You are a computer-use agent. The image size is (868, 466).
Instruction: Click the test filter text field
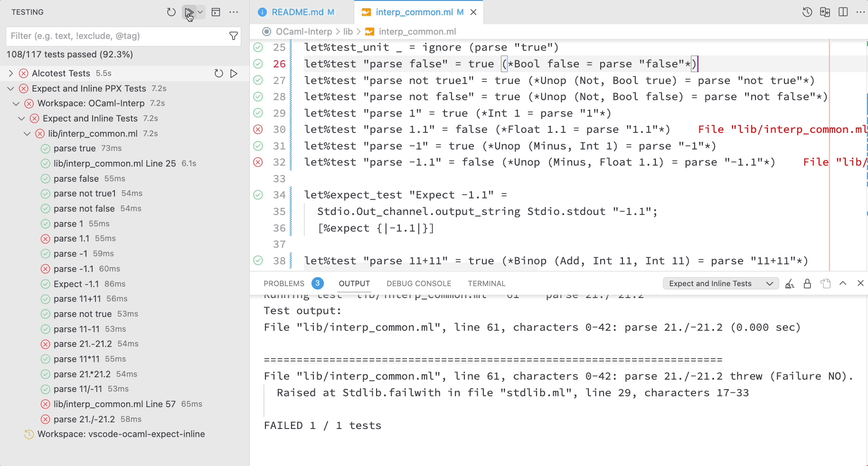(x=116, y=36)
